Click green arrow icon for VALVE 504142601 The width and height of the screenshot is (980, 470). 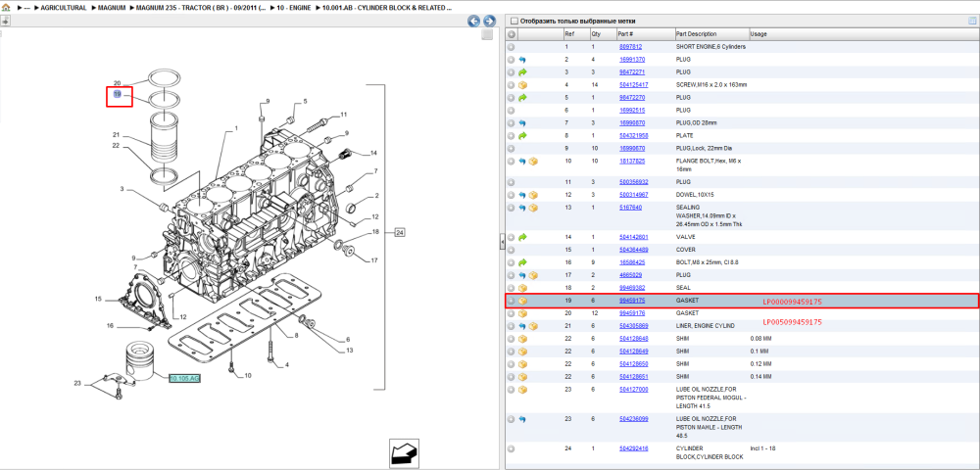pyautogui.click(x=522, y=237)
